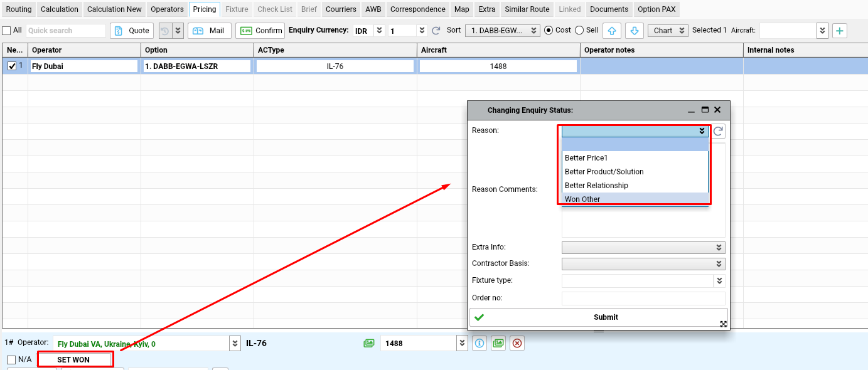
Task: Click refresh icon next to currency rate
Action: pyautogui.click(x=436, y=31)
